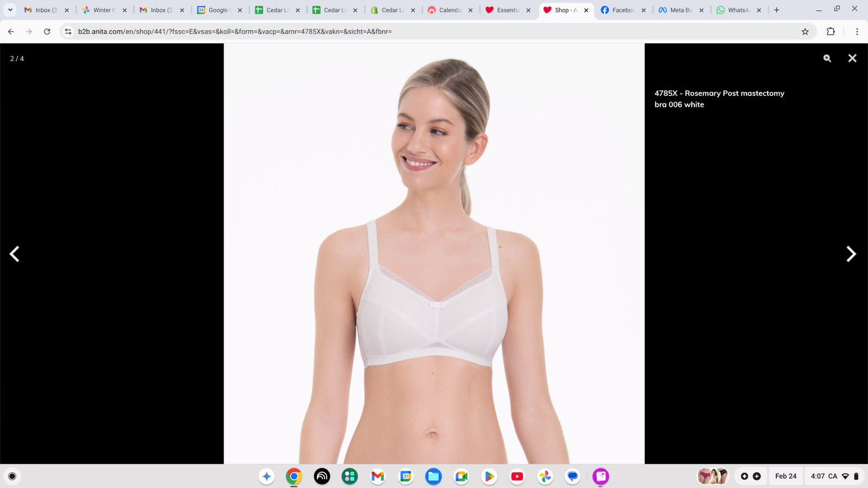
Task: Close the image lightbox viewer
Action: pyautogui.click(x=852, y=59)
